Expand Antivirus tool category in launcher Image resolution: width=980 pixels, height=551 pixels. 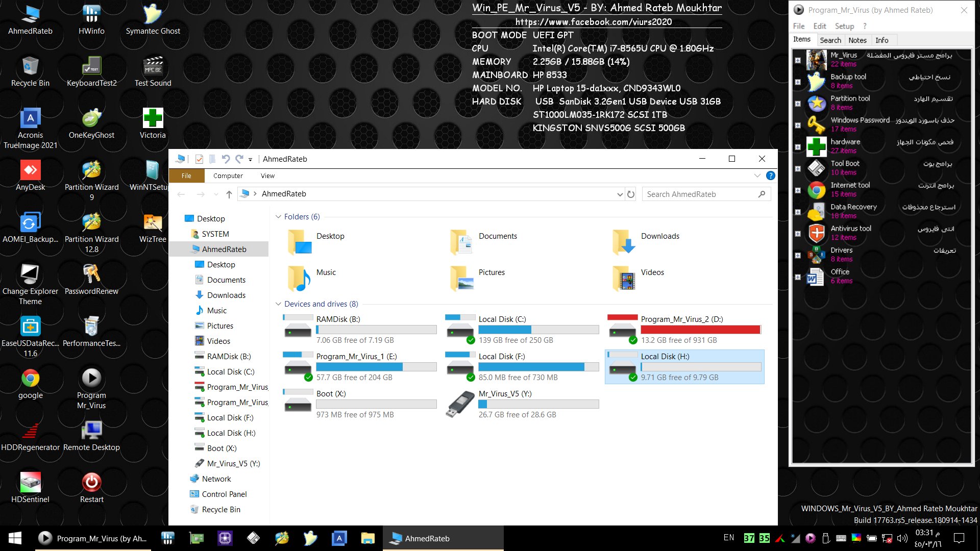(798, 234)
